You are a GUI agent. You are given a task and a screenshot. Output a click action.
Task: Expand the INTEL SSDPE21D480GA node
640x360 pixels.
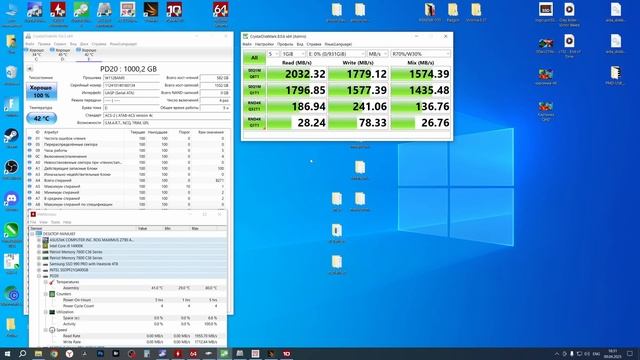[39, 270]
